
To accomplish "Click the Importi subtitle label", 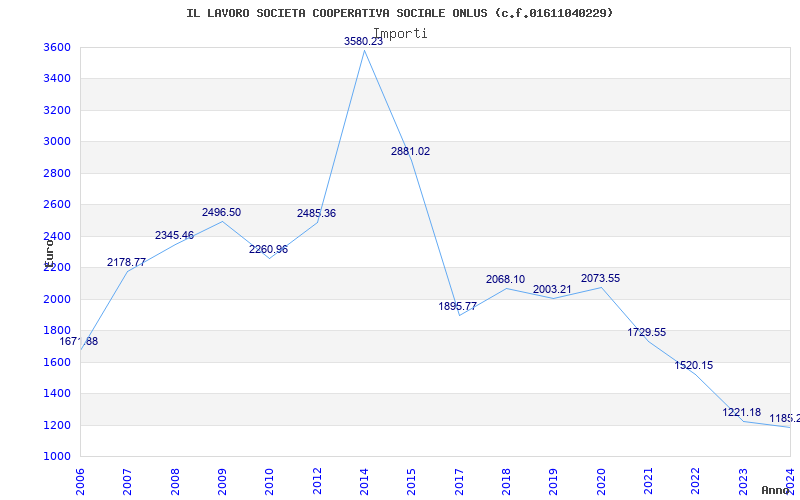I will 400,34.
